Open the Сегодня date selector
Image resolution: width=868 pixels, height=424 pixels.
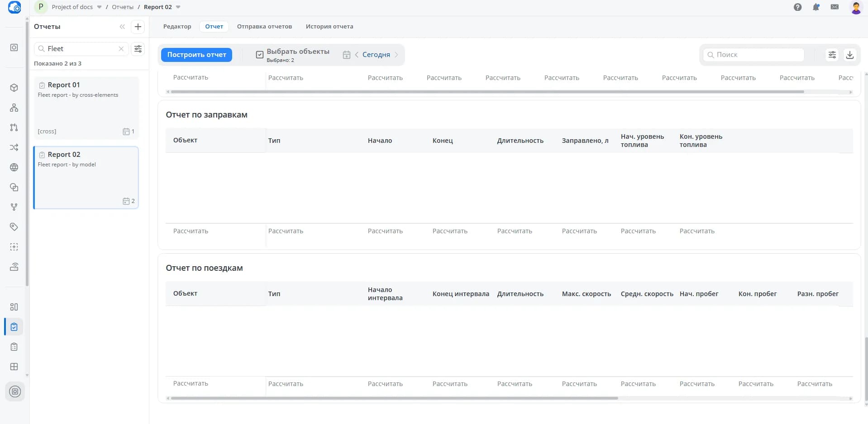(x=376, y=55)
